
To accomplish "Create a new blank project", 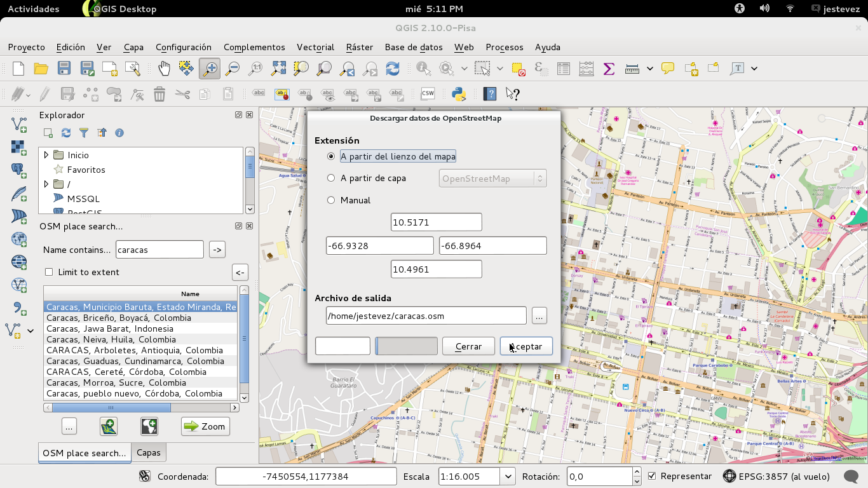I will [18, 69].
